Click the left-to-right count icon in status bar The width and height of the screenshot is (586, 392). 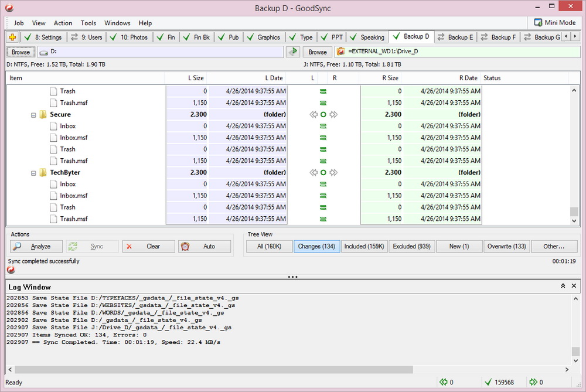click(443, 382)
